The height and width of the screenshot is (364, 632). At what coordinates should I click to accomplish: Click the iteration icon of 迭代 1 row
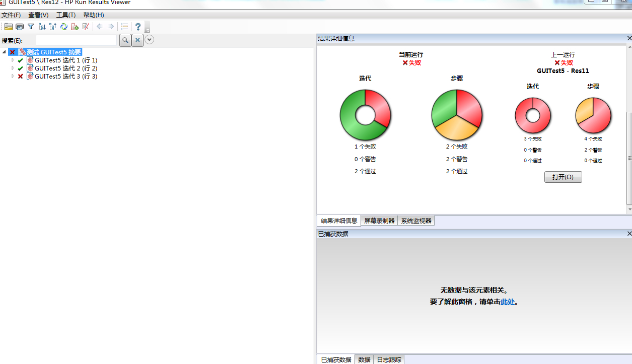coord(30,60)
